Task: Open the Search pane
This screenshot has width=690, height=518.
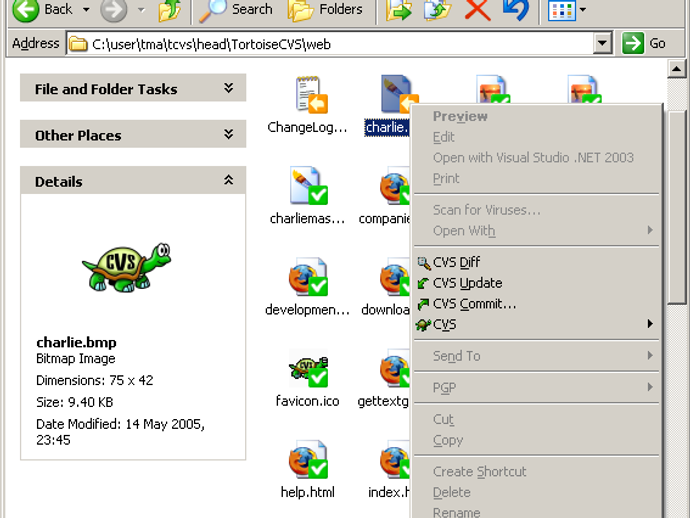Action: [x=236, y=10]
